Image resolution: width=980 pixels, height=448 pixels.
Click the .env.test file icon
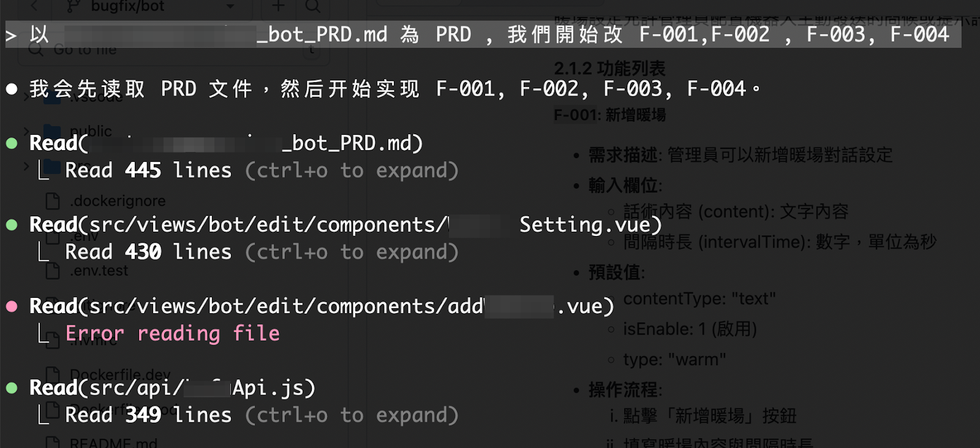click(53, 271)
